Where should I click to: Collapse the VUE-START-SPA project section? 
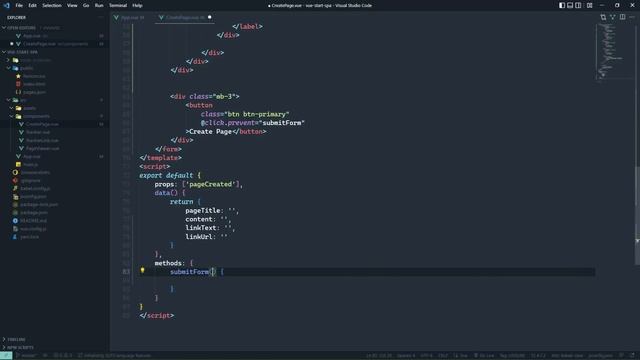tap(4, 52)
